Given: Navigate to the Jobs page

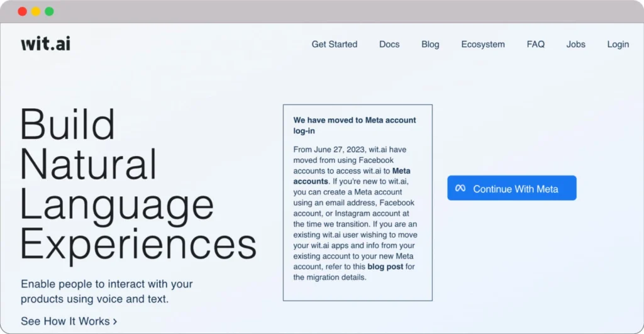Looking at the screenshot, I should (x=575, y=45).
